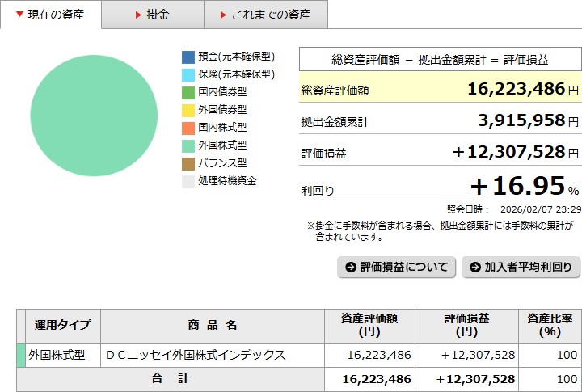Switch to the これまでの資産 tab
The width and height of the screenshot is (582, 392).
[267, 15]
